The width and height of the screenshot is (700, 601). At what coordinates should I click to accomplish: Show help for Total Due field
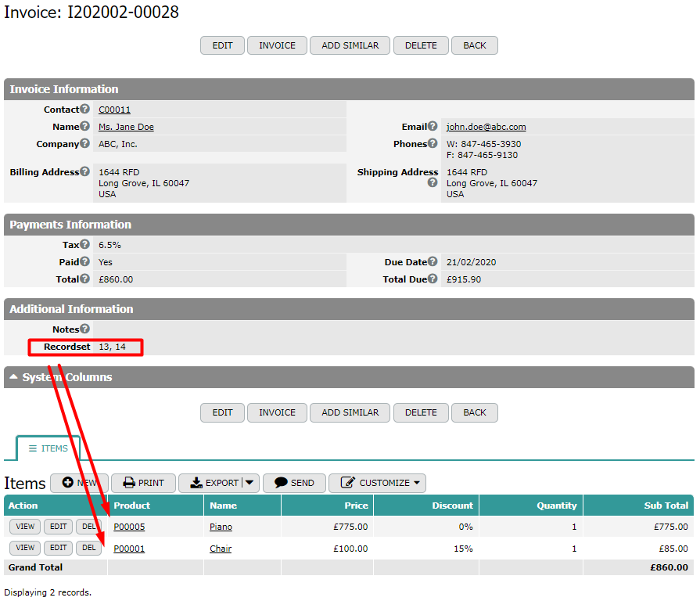point(433,279)
